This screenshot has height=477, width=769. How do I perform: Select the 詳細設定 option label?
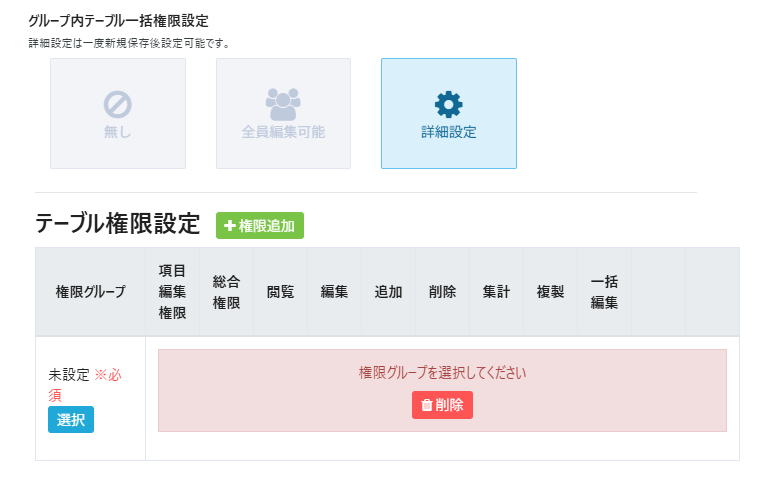click(449, 131)
